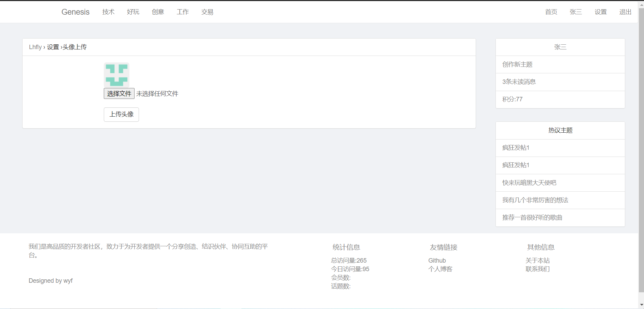Switch to the 好玩 section
The width and height of the screenshot is (644, 309).
tap(133, 12)
